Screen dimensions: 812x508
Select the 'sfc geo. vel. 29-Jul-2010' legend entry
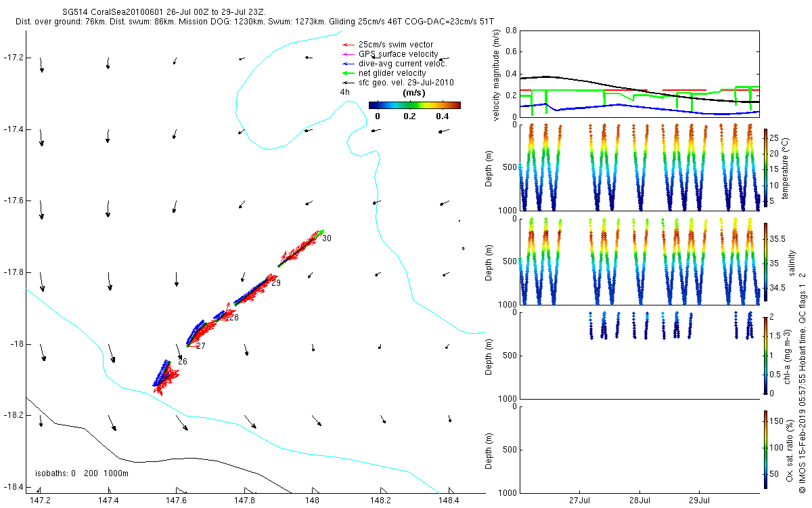pyautogui.click(x=406, y=83)
